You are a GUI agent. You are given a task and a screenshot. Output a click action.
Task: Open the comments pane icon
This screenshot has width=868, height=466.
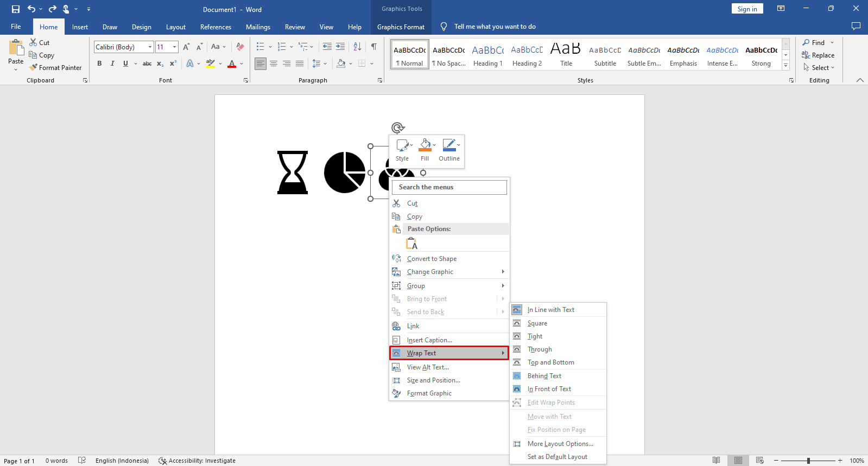(856, 26)
